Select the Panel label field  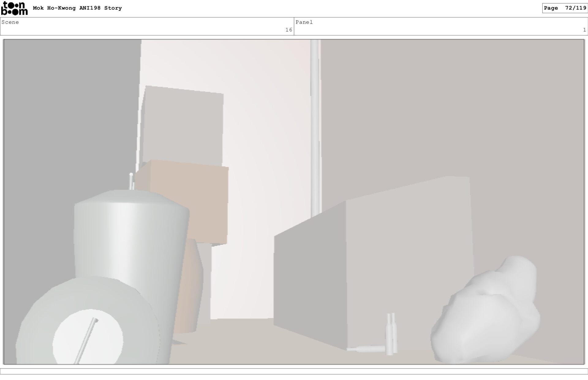click(304, 22)
